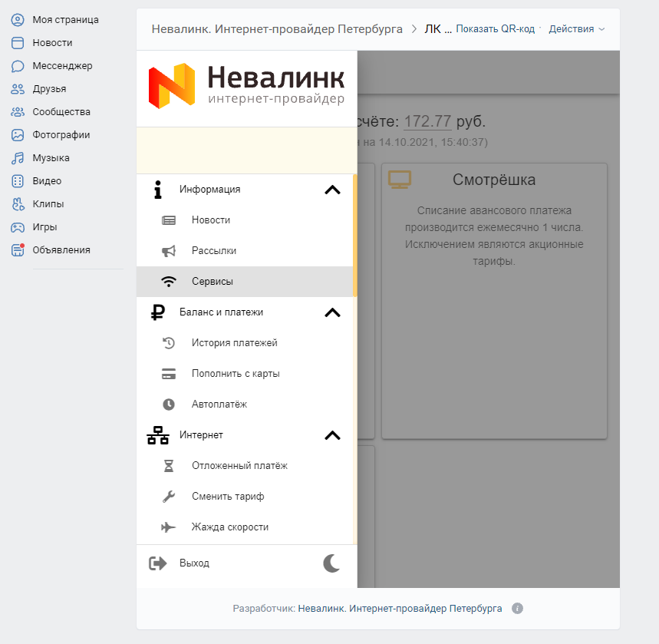Viewport: 659px width, 644px height.
Task: Click the wifi icon next to Сервисы
Action: pyautogui.click(x=169, y=282)
